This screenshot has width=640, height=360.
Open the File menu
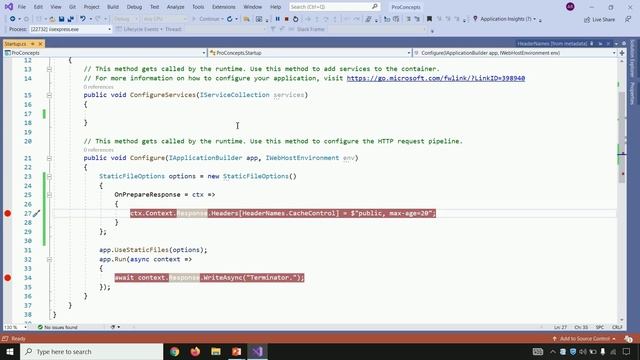click(22, 7)
